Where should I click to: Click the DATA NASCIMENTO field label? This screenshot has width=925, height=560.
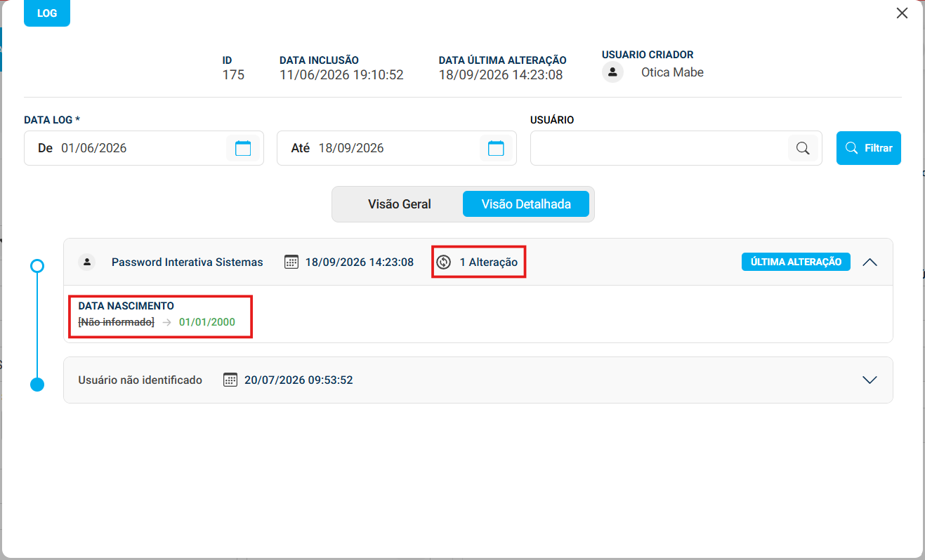click(x=126, y=306)
